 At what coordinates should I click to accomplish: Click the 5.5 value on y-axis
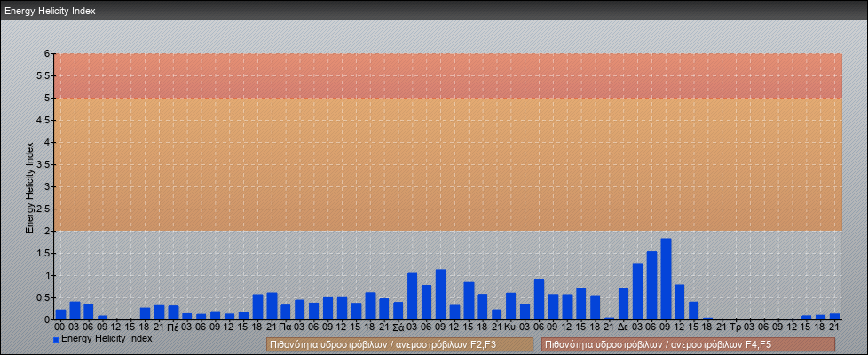tap(44, 75)
